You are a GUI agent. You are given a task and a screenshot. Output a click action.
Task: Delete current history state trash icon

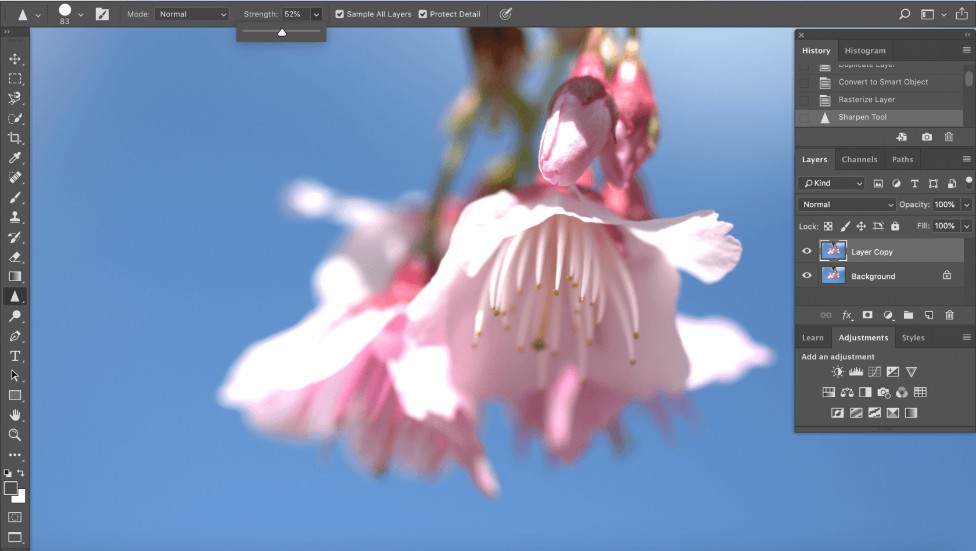point(949,137)
